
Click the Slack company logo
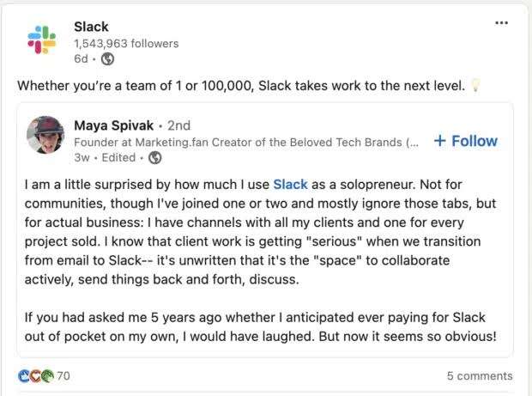click(x=42, y=40)
